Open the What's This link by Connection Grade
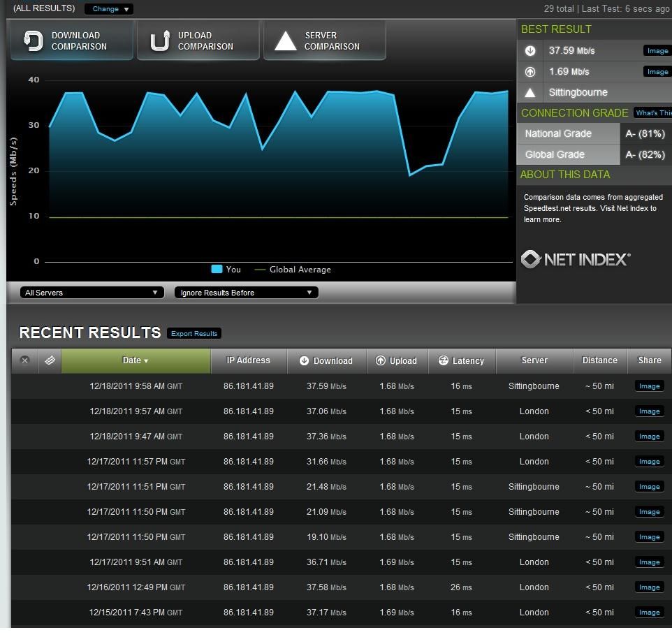The height and width of the screenshot is (637, 672). tap(652, 112)
